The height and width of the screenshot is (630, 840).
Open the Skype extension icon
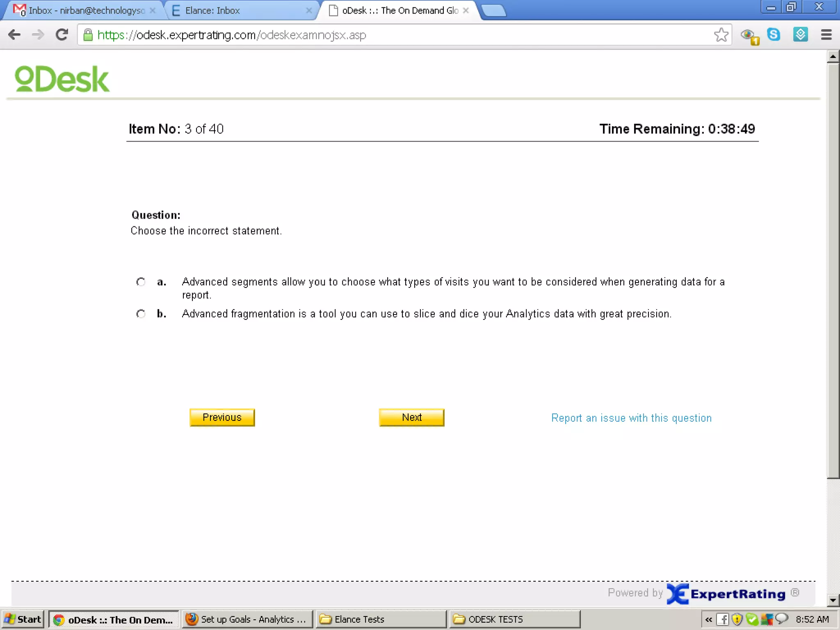click(774, 34)
